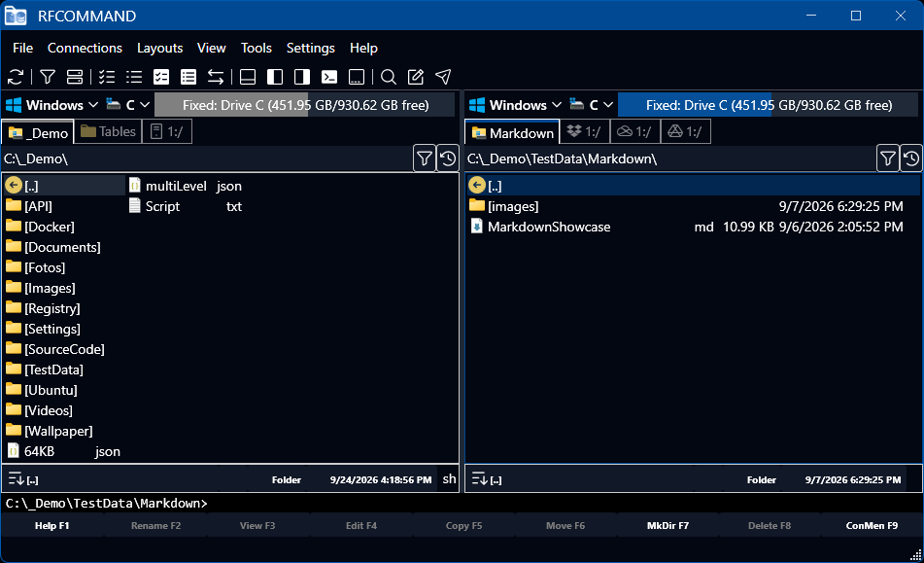
Task: Toggle the bottom panel layout icon
Action: (x=248, y=77)
